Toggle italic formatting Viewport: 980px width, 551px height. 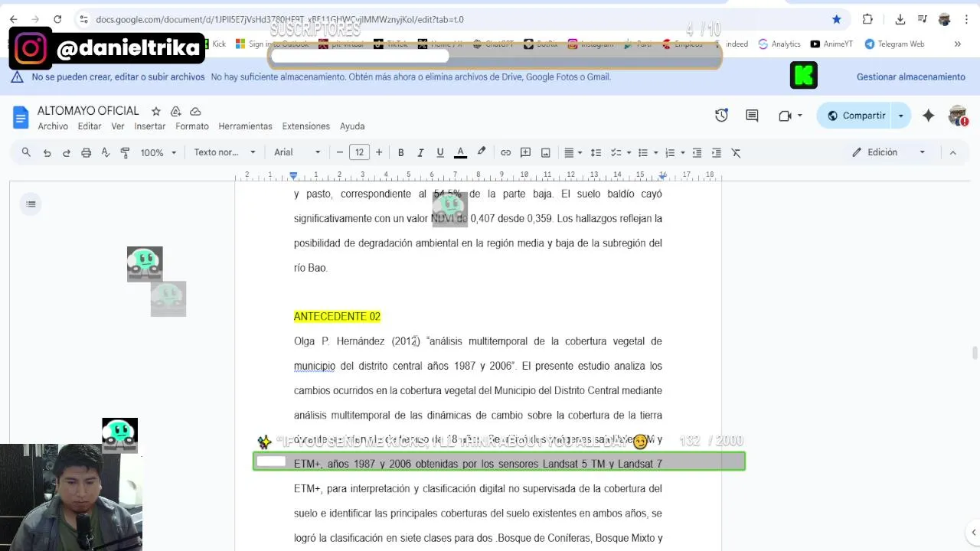[x=420, y=152]
